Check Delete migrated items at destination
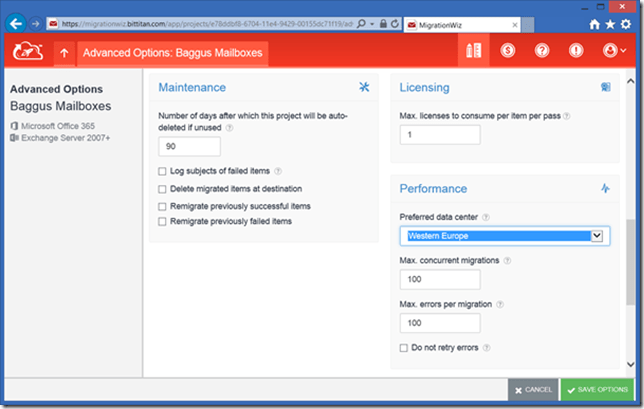This screenshot has height=409, width=644. (163, 188)
